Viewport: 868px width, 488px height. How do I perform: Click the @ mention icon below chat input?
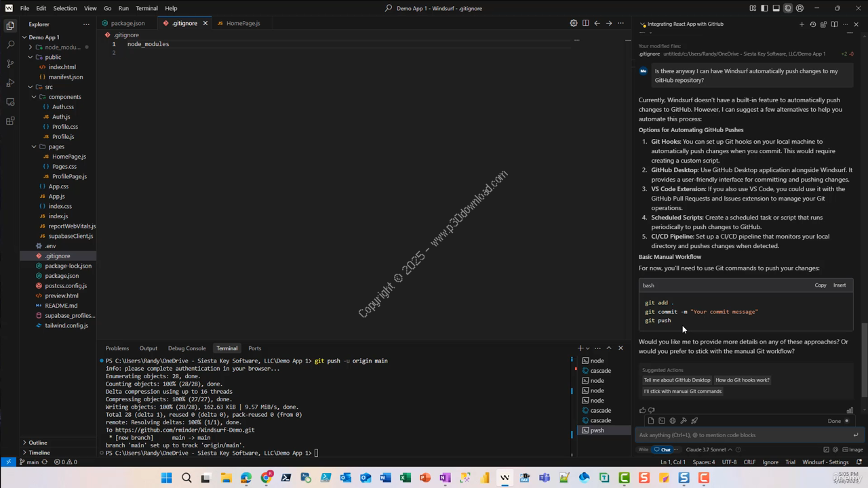click(835, 449)
